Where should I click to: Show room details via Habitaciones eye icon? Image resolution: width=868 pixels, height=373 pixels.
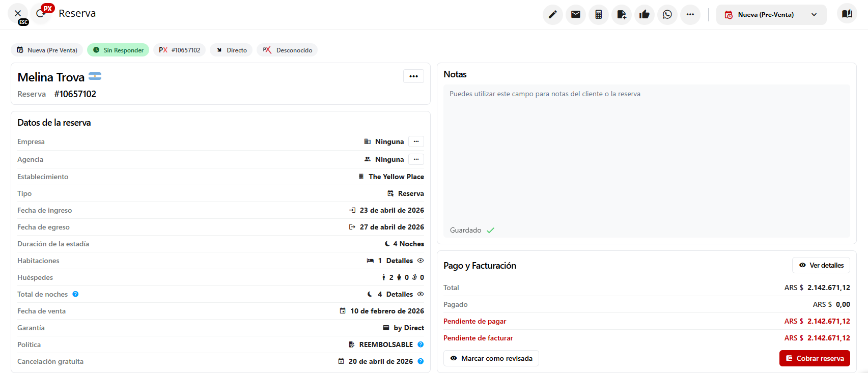(421, 261)
